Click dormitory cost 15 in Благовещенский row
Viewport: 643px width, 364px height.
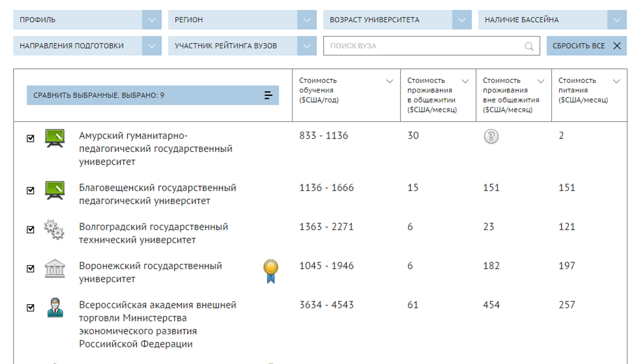[413, 188]
